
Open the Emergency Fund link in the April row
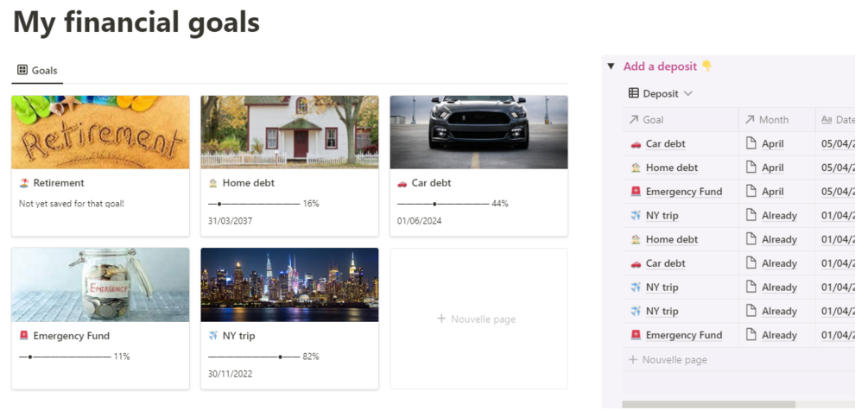(683, 192)
